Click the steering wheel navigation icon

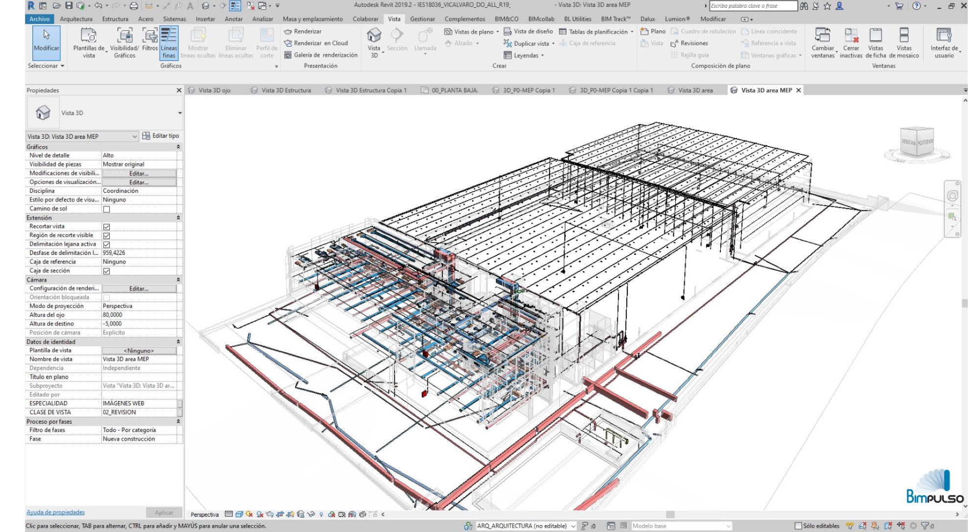952,196
